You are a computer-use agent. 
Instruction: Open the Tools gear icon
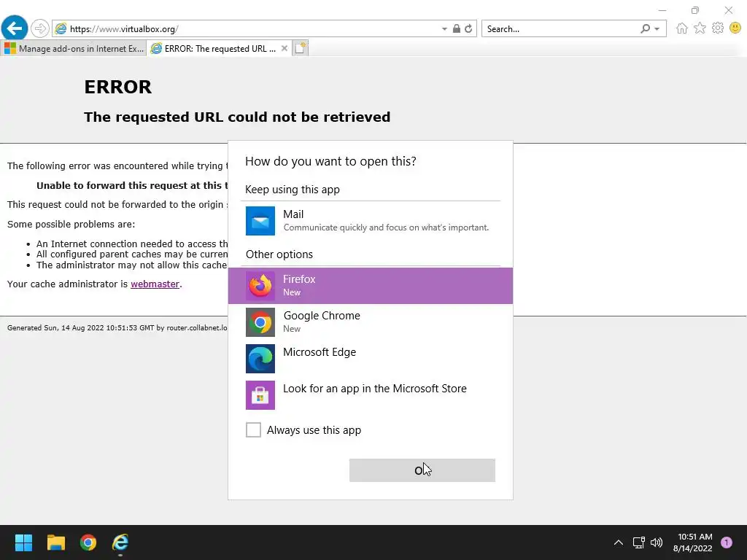(718, 28)
